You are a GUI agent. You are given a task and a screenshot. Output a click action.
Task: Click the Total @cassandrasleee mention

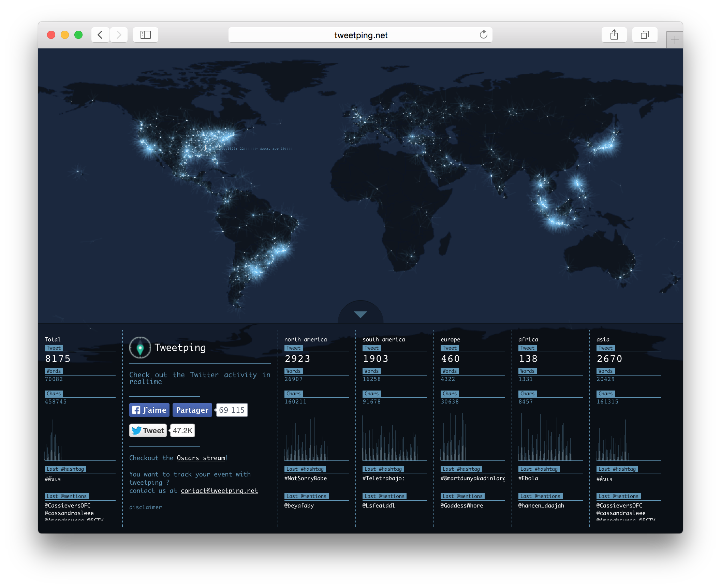[x=69, y=513]
